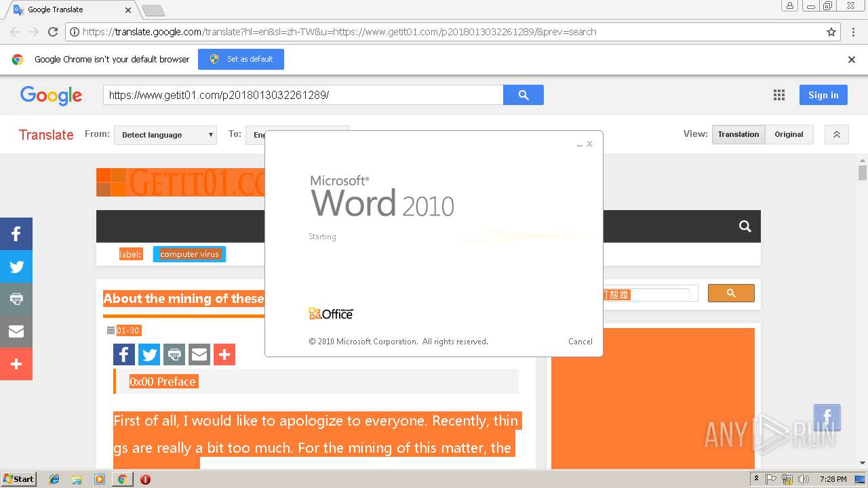Open media player from taskbar
The height and width of the screenshot is (488, 868).
tap(100, 479)
